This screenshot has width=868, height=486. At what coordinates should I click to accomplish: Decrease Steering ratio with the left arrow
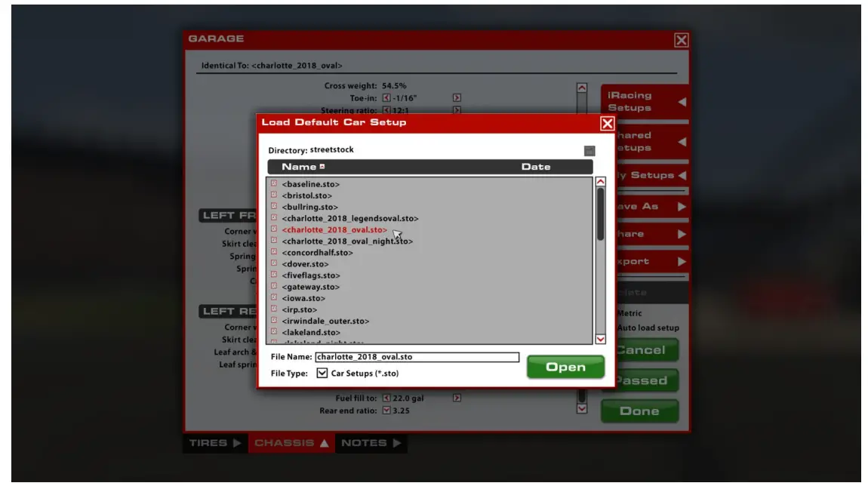[x=386, y=110]
